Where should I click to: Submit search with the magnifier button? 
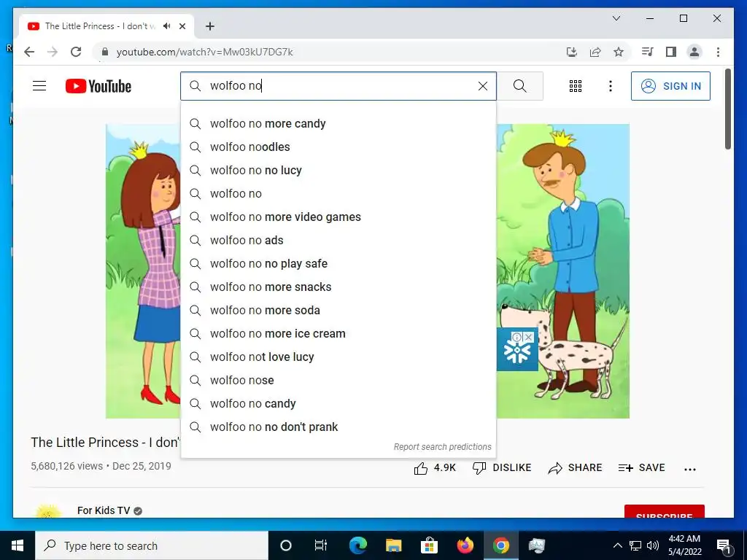click(519, 86)
